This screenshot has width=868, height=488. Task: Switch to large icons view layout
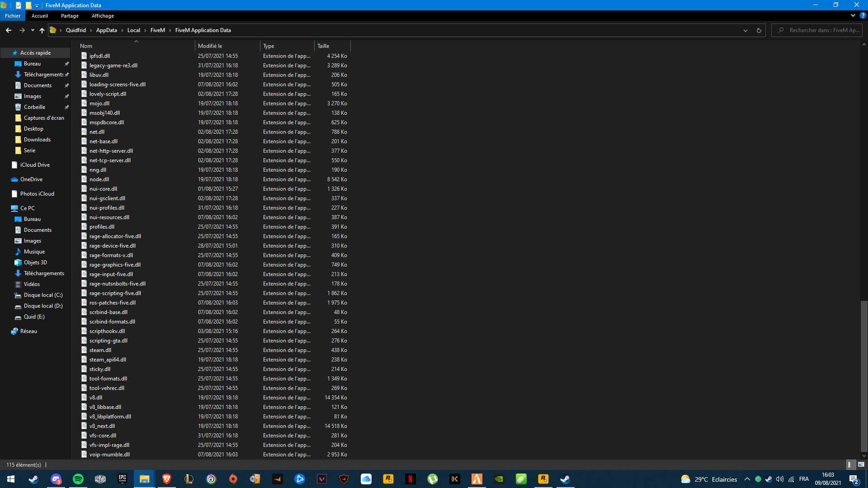pos(861,465)
